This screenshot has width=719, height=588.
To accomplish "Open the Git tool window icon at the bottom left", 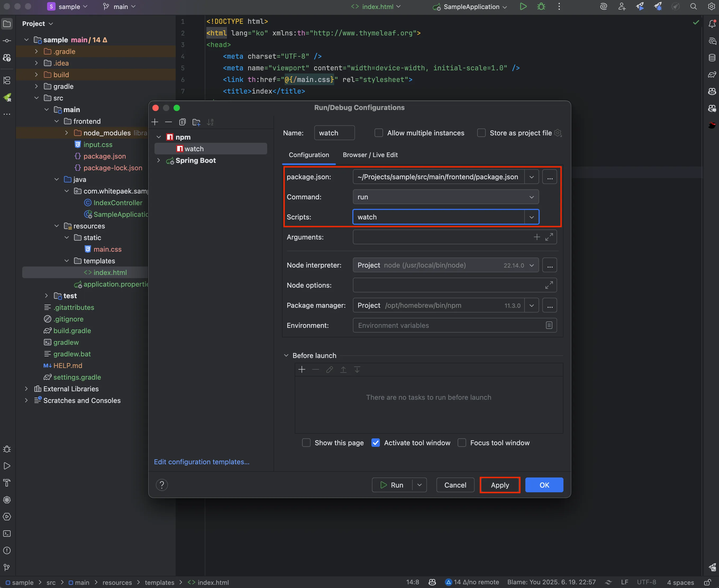I will click(x=7, y=568).
